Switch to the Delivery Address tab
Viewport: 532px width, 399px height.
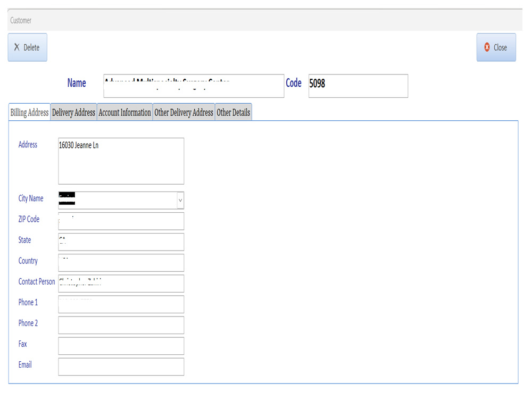pyautogui.click(x=73, y=112)
